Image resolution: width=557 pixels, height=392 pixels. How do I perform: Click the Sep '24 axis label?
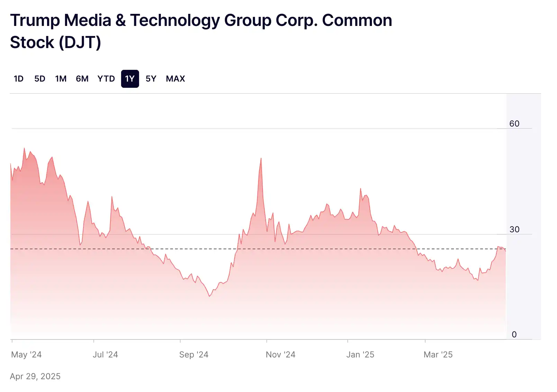[194, 355]
